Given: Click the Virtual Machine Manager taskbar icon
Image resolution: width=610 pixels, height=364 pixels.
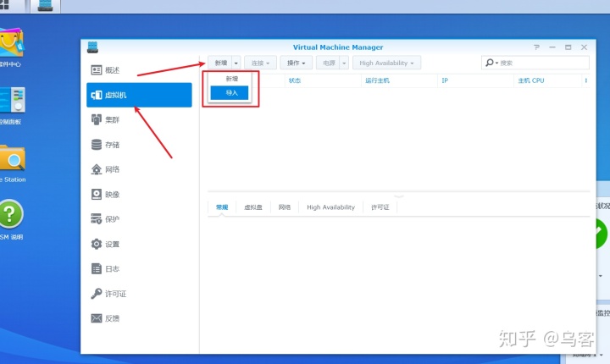Looking at the screenshot, I should tap(46, 5).
